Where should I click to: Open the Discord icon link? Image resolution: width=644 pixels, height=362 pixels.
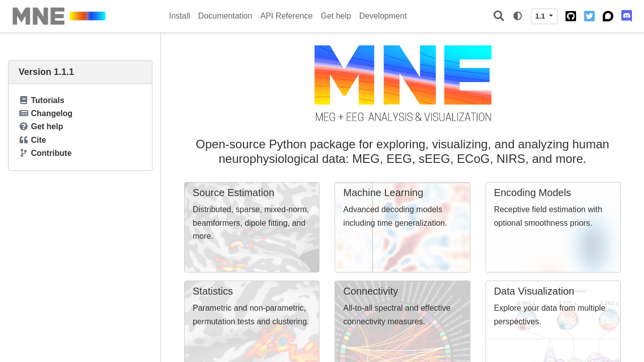coord(626,16)
